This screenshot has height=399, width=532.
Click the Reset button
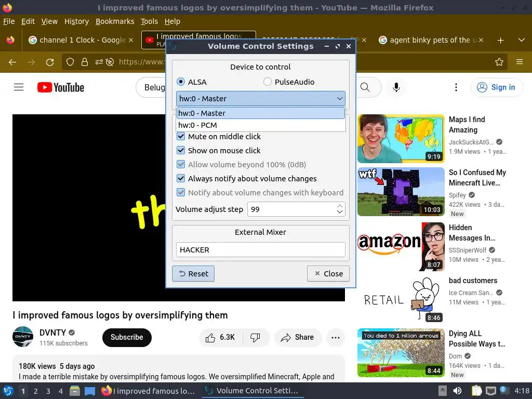(x=193, y=273)
